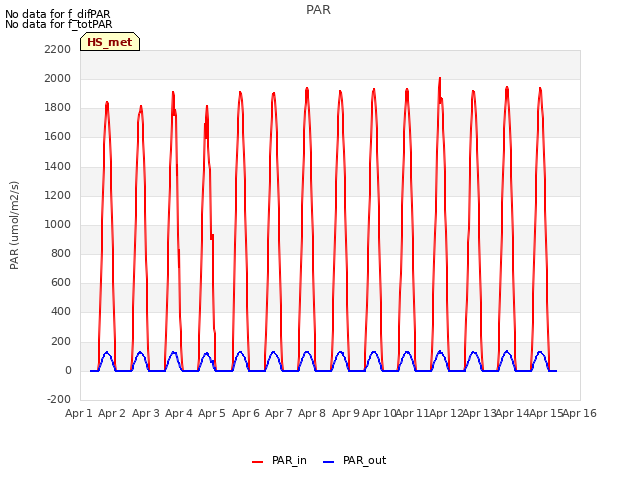This screenshot has height=480, width=640.
Task: Click the 2000 y-axis tick label
Action: point(58,78)
